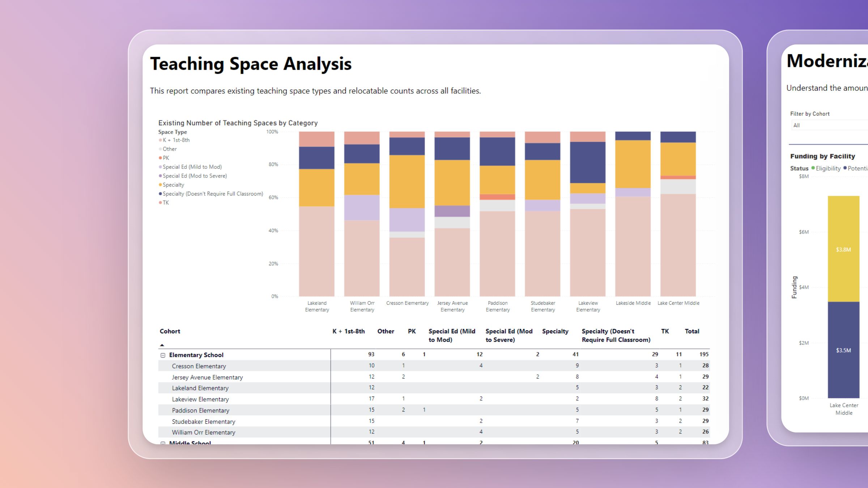Click dark blue segment of Lakeview Elementary bar
The height and width of the screenshot is (488, 868).
pos(587,162)
